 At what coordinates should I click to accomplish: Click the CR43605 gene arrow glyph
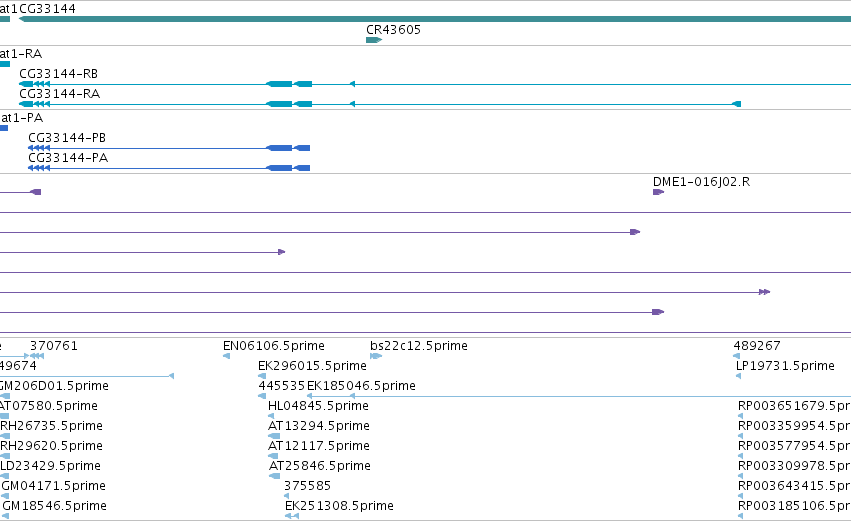click(374, 40)
